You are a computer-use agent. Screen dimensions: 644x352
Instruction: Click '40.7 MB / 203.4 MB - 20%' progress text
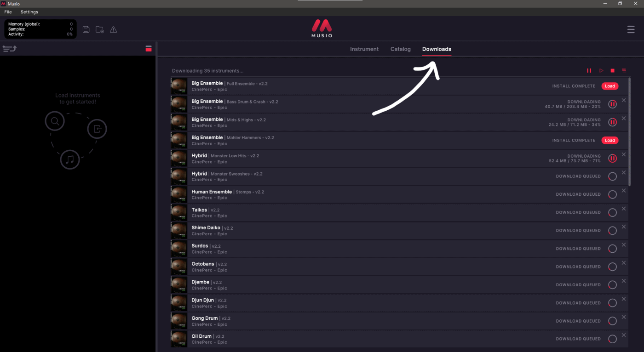pyautogui.click(x=573, y=107)
